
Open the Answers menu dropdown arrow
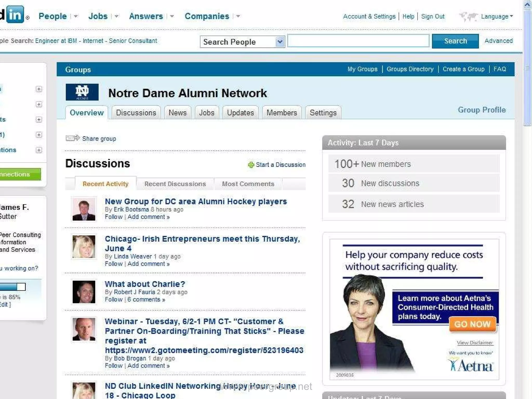click(x=172, y=16)
